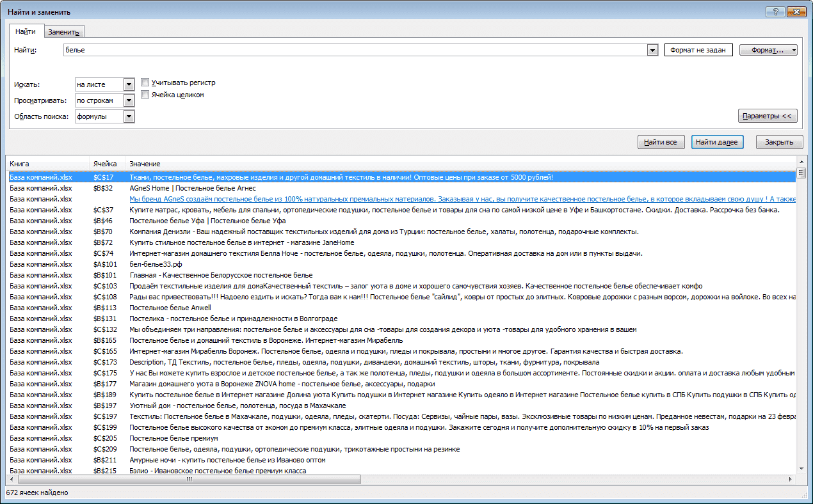Collapse options with Параметры << button

click(x=768, y=116)
